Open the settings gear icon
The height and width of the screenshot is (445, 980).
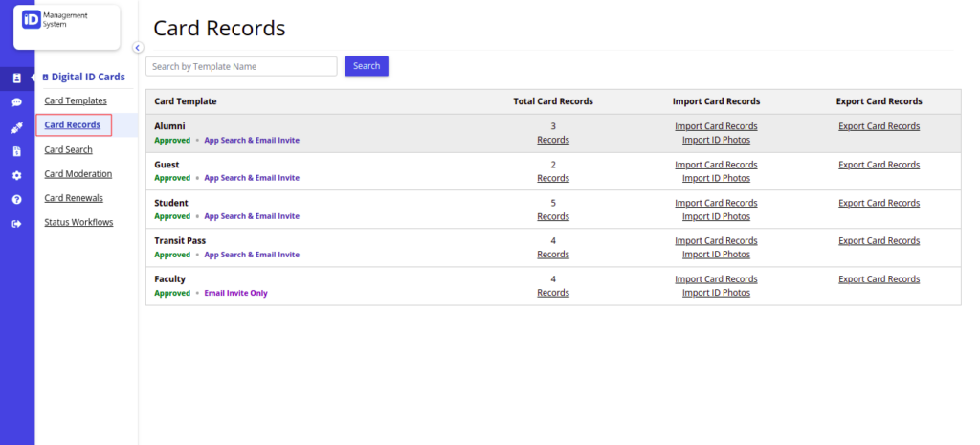pos(17,176)
